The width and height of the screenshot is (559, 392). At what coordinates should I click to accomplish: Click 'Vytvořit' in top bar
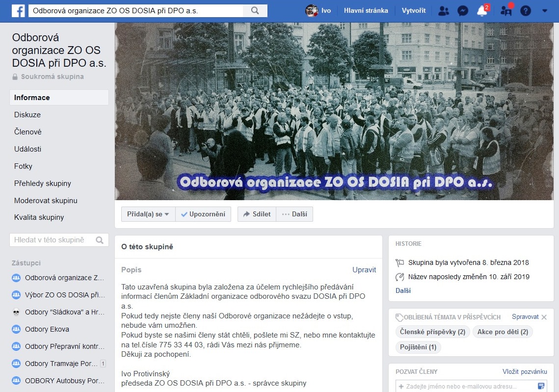tap(414, 11)
